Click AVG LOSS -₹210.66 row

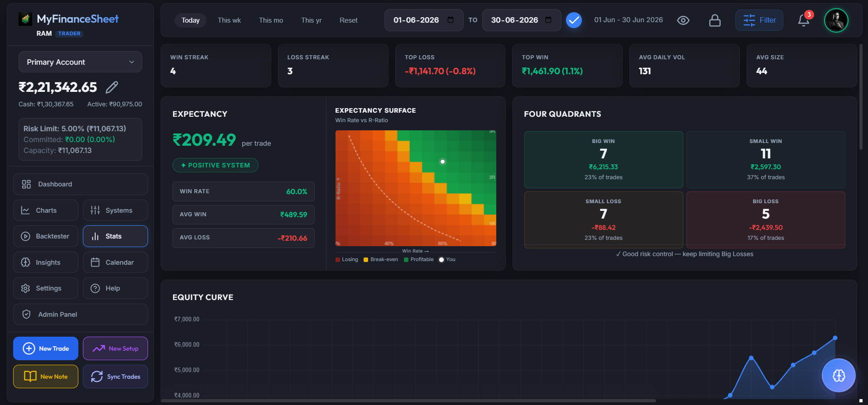pyautogui.click(x=244, y=238)
